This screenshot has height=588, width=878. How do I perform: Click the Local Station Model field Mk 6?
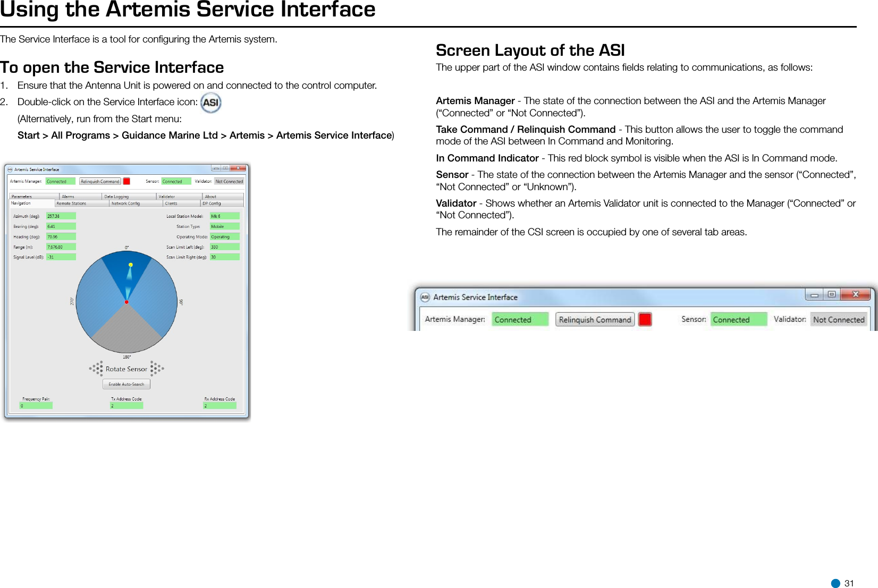[x=225, y=216]
